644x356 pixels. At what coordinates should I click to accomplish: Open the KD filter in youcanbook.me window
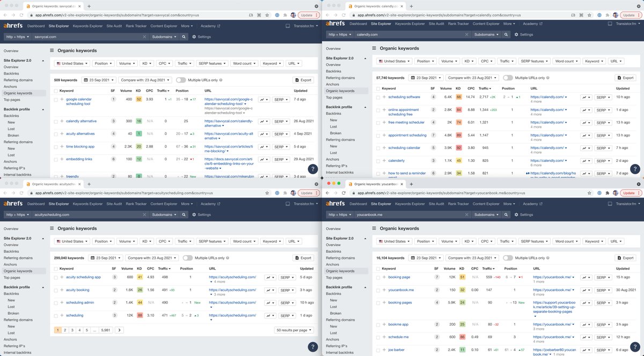coord(470,241)
